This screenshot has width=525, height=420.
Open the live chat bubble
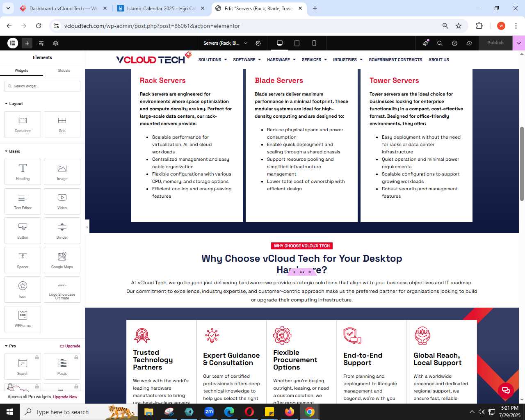(506, 390)
